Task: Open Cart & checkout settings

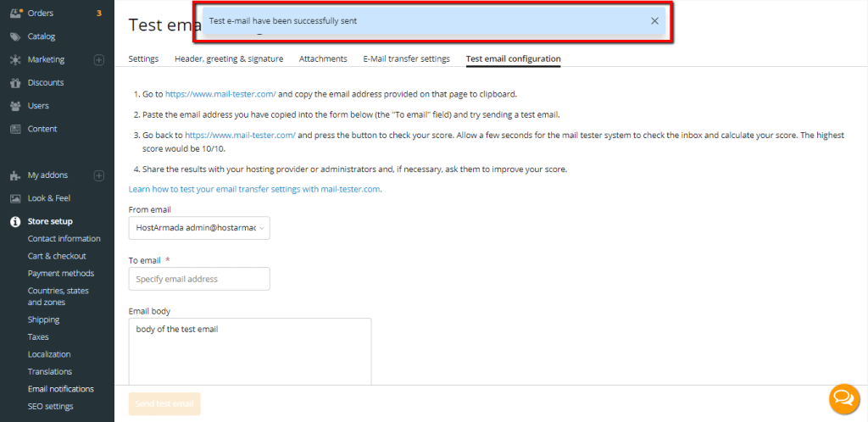Action: tap(57, 256)
